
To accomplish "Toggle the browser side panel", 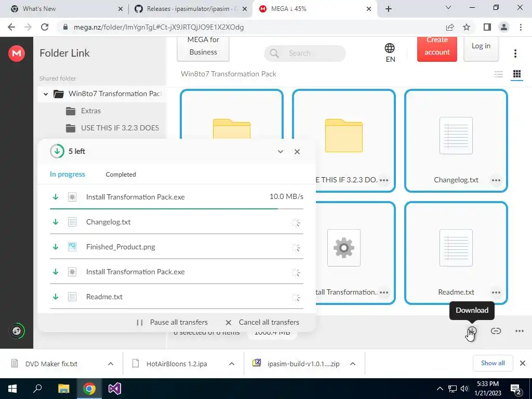I will click(x=487, y=27).
